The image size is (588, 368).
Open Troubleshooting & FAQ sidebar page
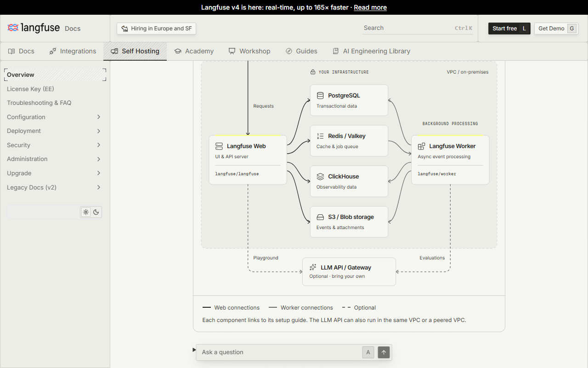click(55, 103)
